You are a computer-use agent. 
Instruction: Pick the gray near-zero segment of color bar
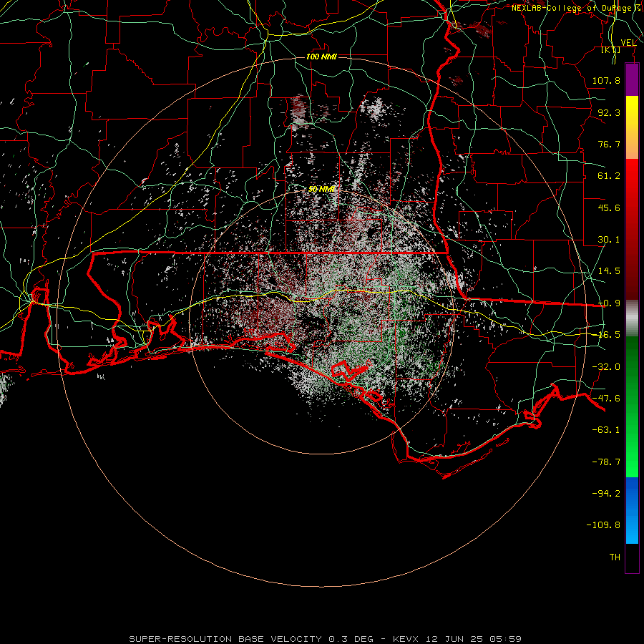tap(632, 318)
